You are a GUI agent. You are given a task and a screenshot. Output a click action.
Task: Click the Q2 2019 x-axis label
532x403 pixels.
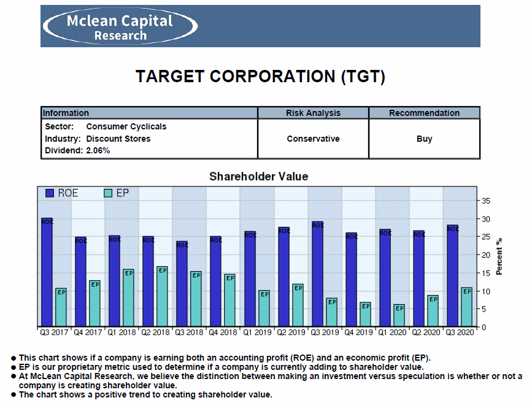tap(291, 332)
